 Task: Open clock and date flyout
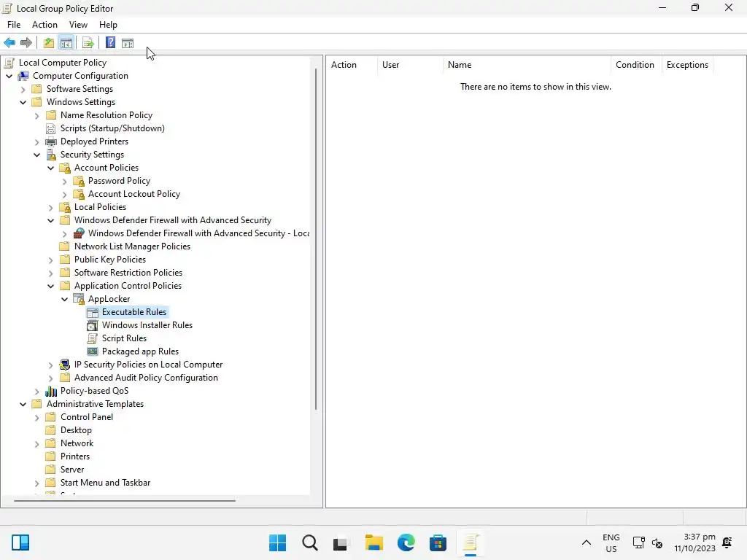coord(694,542)
